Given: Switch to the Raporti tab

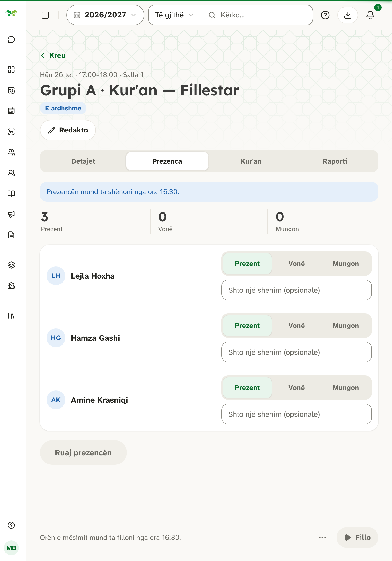Looking at the screenshot, I should [335, 161].
